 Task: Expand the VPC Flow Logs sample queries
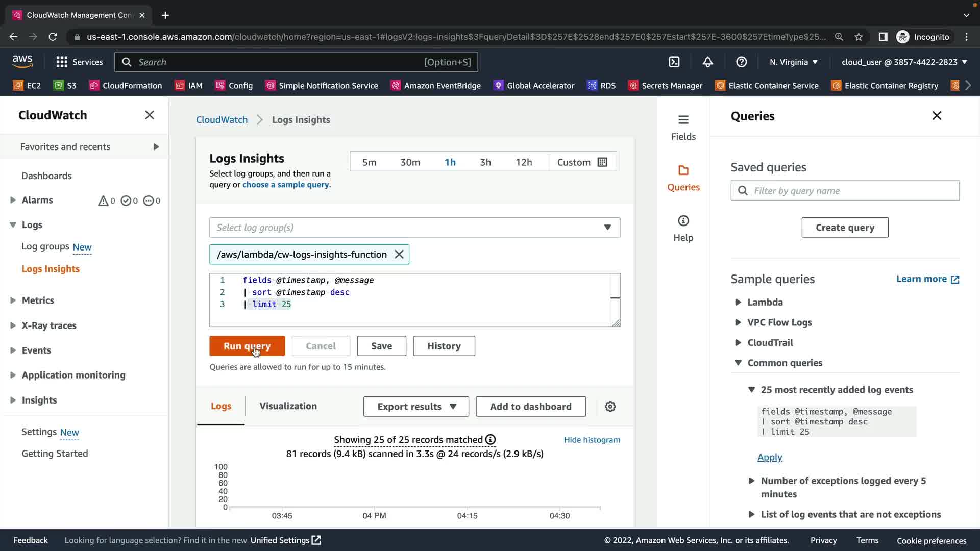pos(779,322)
